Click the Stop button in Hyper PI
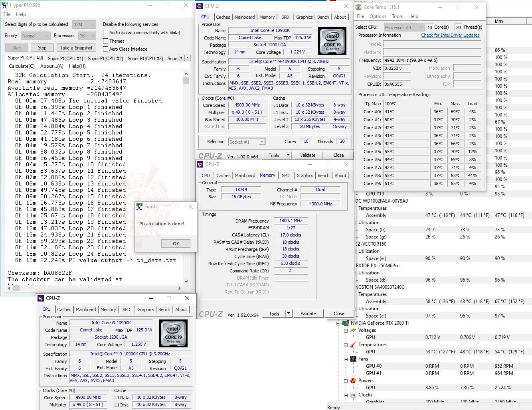Screen dimensions: 532x410 [42, 48]
